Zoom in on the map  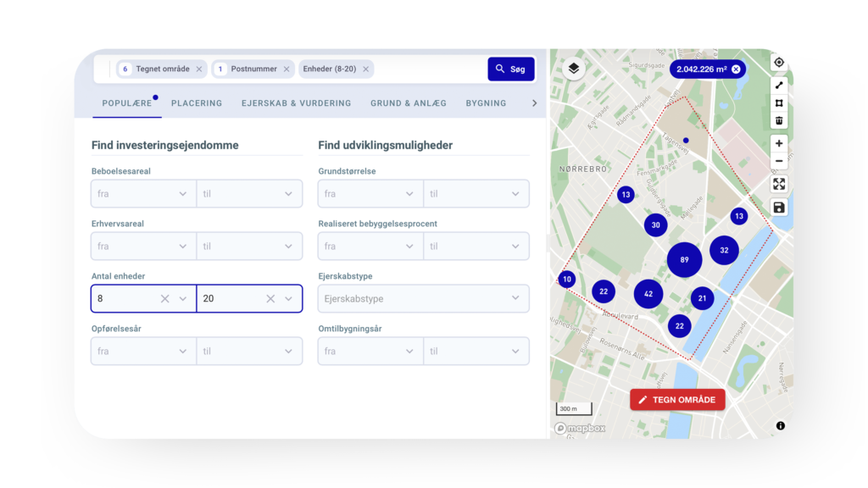(779, 143)
